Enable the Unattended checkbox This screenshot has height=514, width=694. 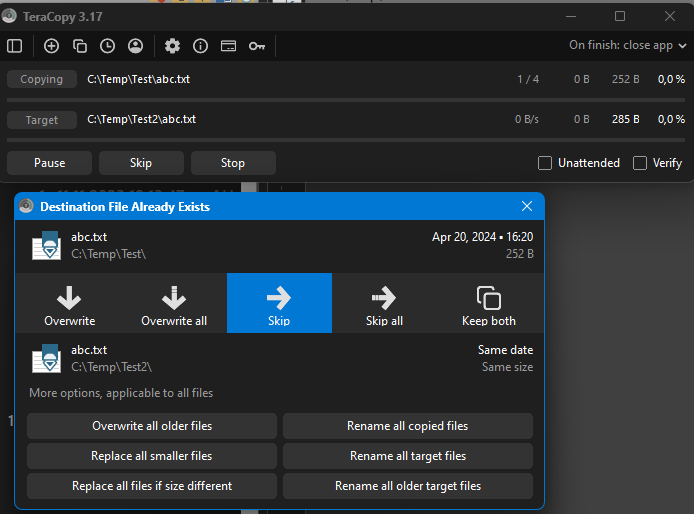point(545,163)
